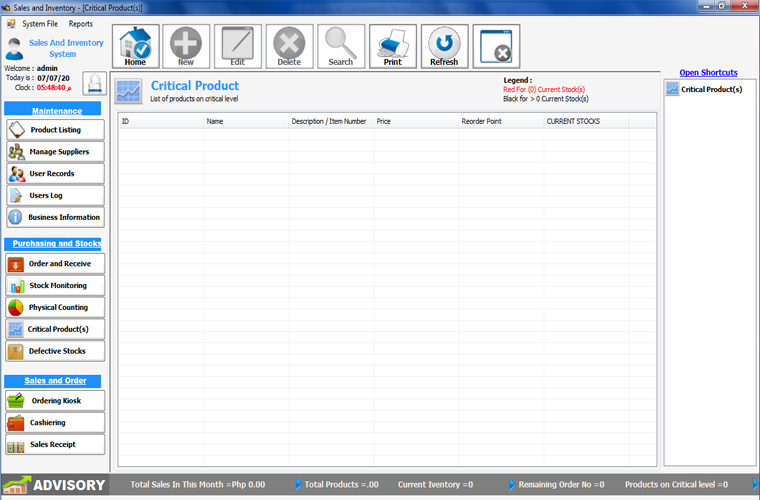Click the Delete X icon

point(289,46)
